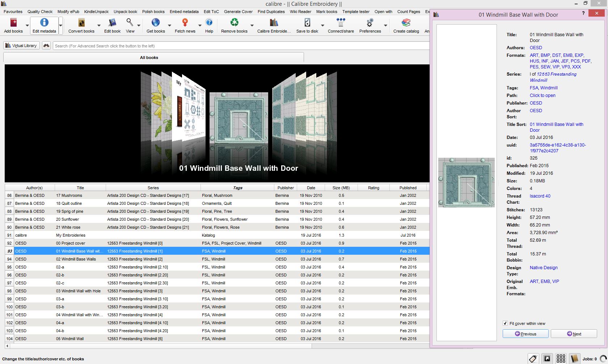The height and width of the screenshot is (364, 608).
Task: Open the Find Duplicates menu item
Action: 271,12
